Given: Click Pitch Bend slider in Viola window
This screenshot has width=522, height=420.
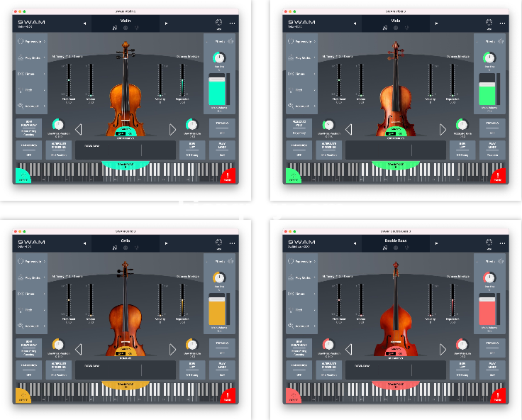Looking at the screenshot, I should click(338, 80).
